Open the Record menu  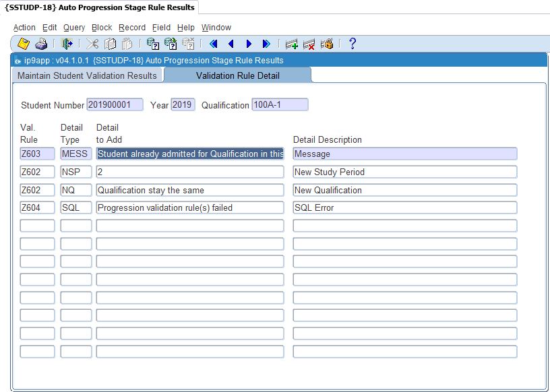tap(132, 28)
